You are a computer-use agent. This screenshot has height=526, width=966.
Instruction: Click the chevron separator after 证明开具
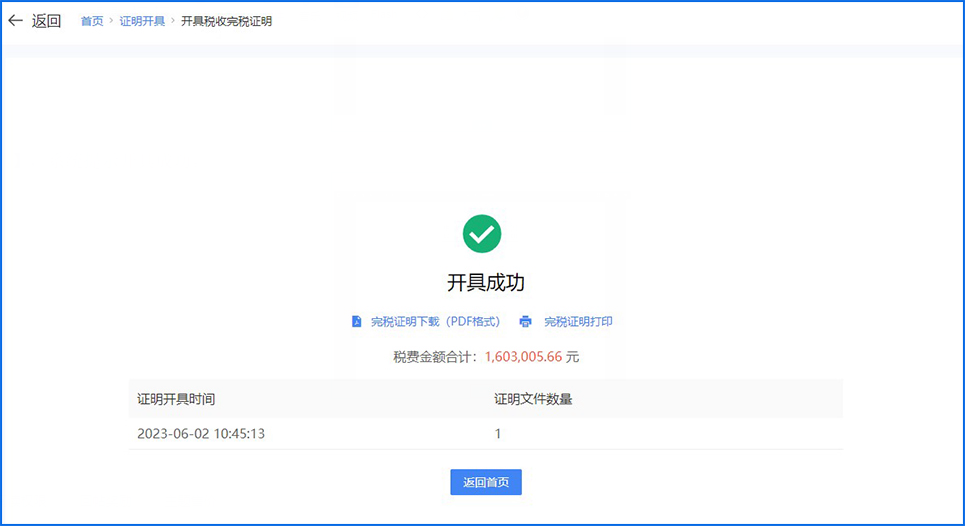[x=173, y=21]
